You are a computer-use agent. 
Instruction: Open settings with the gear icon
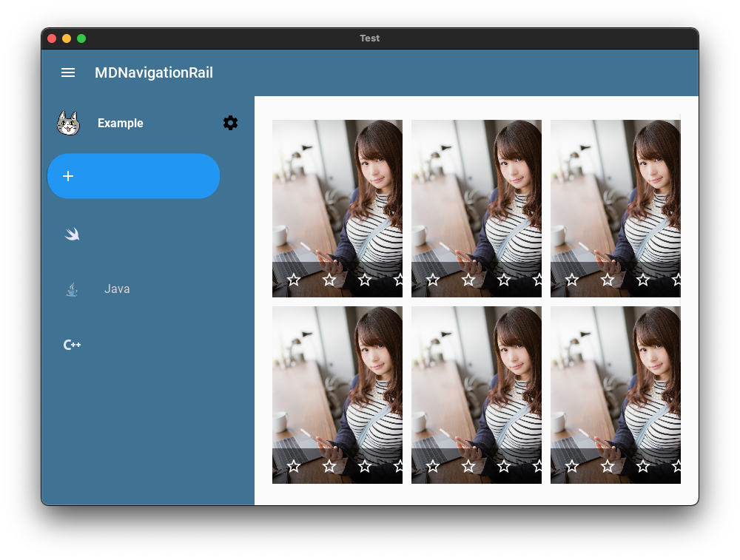pyautogui.click(x=230, y=123)
